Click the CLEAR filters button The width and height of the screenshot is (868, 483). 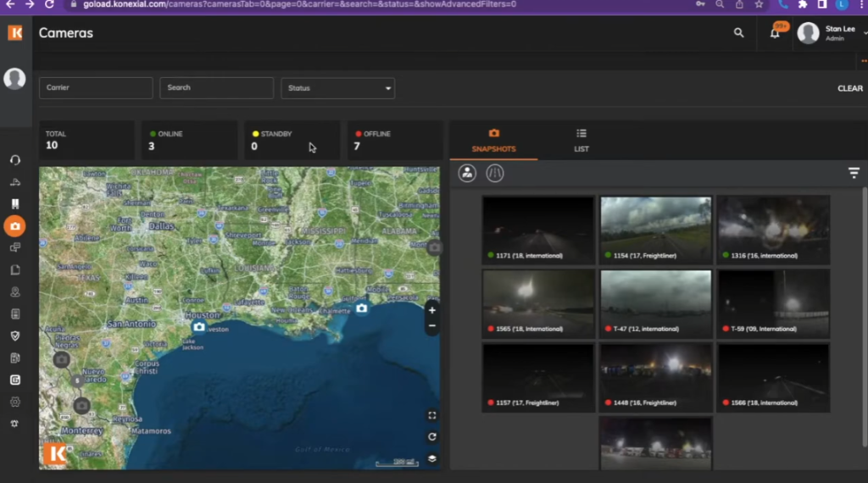[x=849, y=88]
